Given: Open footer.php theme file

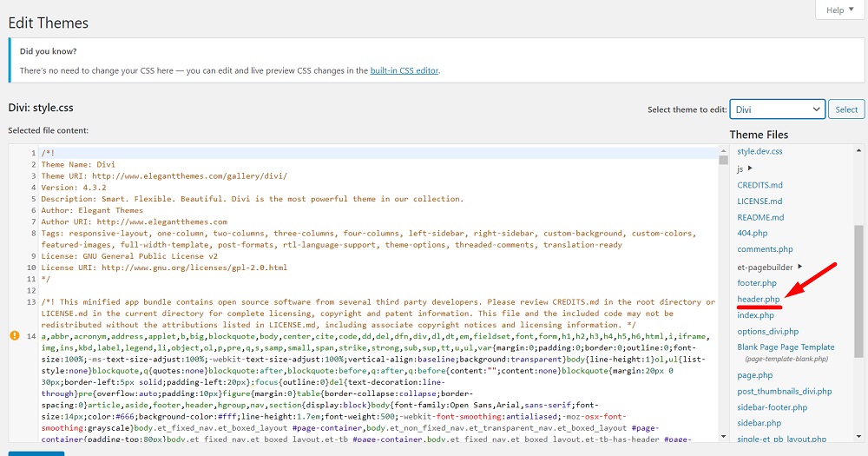Looking at the screenshot, I should pyautogui.click(x=756, y=283).
